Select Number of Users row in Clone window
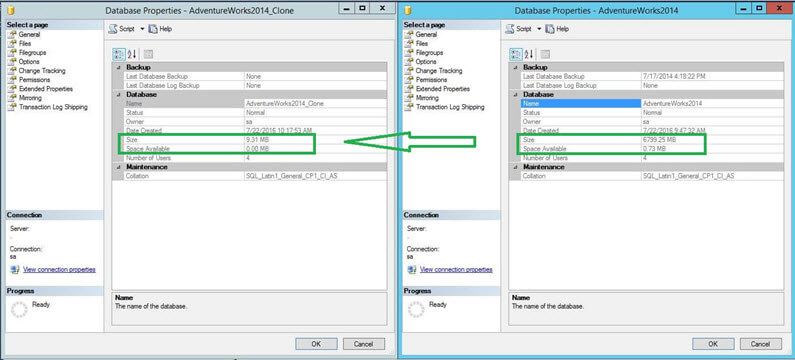The height and width of the screenshot is (360, 795). click(256, 158)
